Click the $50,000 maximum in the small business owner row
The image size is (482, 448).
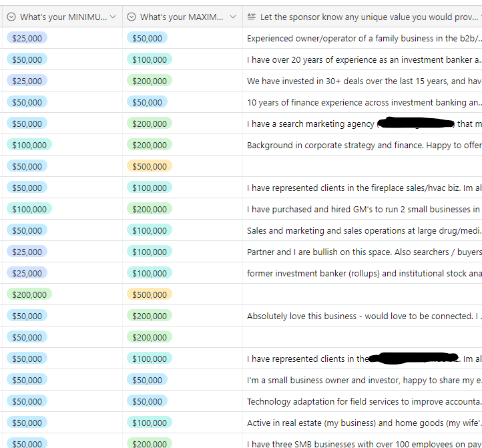tap(148, 380)
